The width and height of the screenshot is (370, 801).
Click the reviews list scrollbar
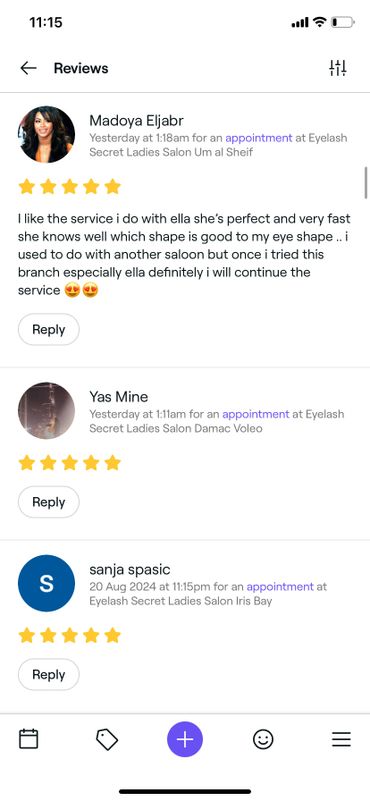pos(366,183)
